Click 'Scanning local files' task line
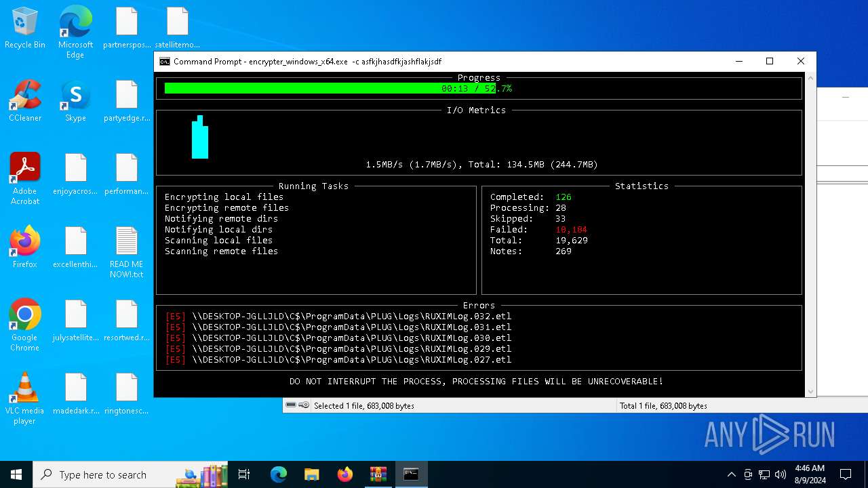Image resolution: width=868 pixels, height=488 pixels. [x=218, y=240]
